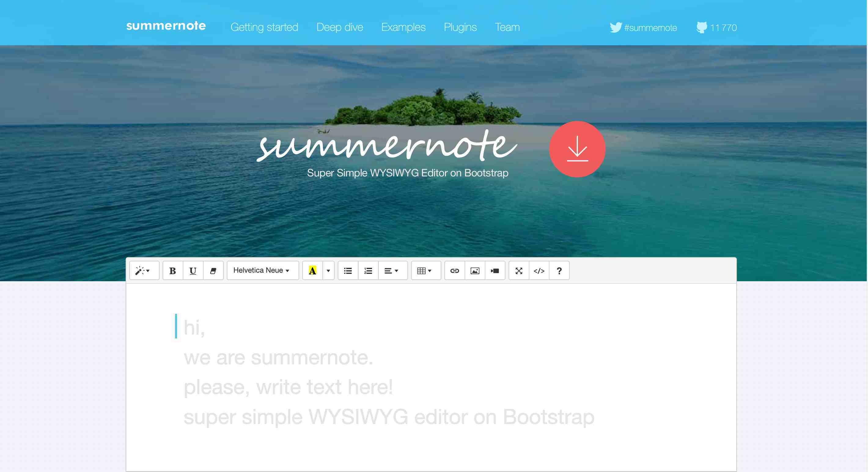Insert an ordered numbered list
Image resolution: width=868 pixels, height=472 pixels.
coord(368,270)
